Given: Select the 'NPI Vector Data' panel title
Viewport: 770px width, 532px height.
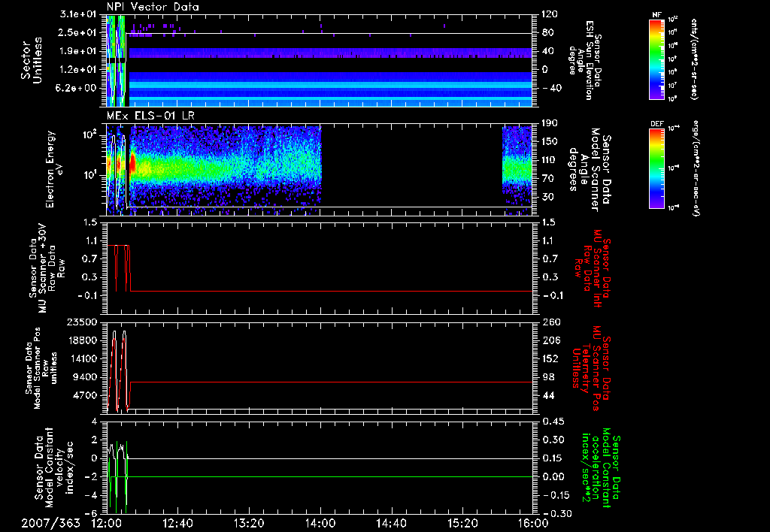Looking at the screenshot, I should pyautogui.click(x=153, y=7).
